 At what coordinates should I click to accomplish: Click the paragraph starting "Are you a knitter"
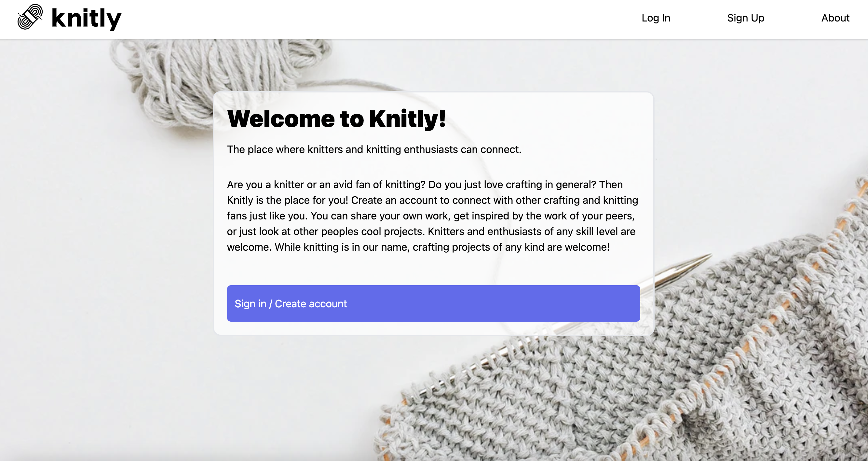tap(433, 216)
